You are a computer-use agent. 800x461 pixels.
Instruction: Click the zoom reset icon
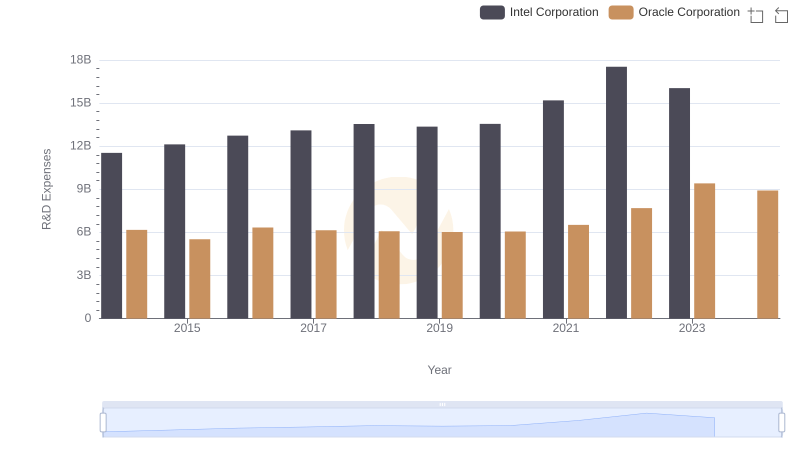[x=781, y=15]
